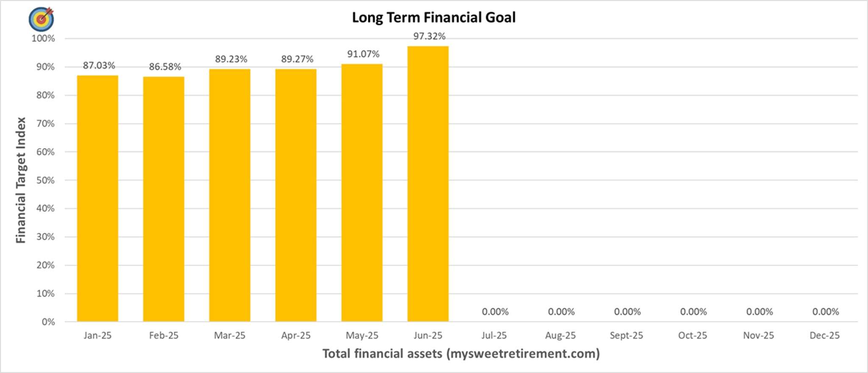Select the Financial Target Index axis title
868x373 pixels.
(x=21, y=180)
